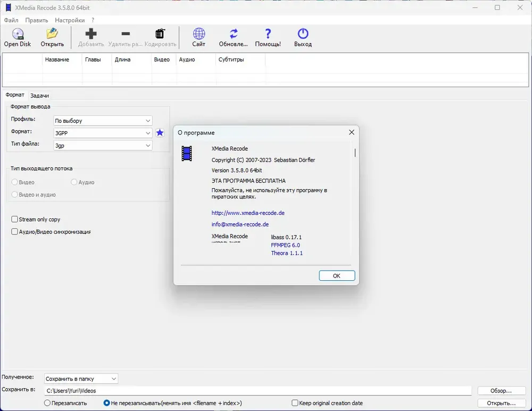Open the Сайт globe icon

pyautogui.click(x=199, y=34)
